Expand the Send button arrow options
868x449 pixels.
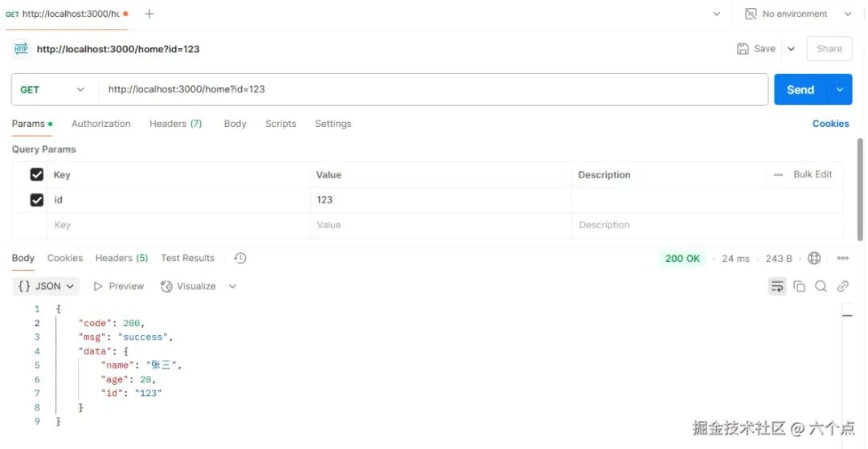coord(840,90)
